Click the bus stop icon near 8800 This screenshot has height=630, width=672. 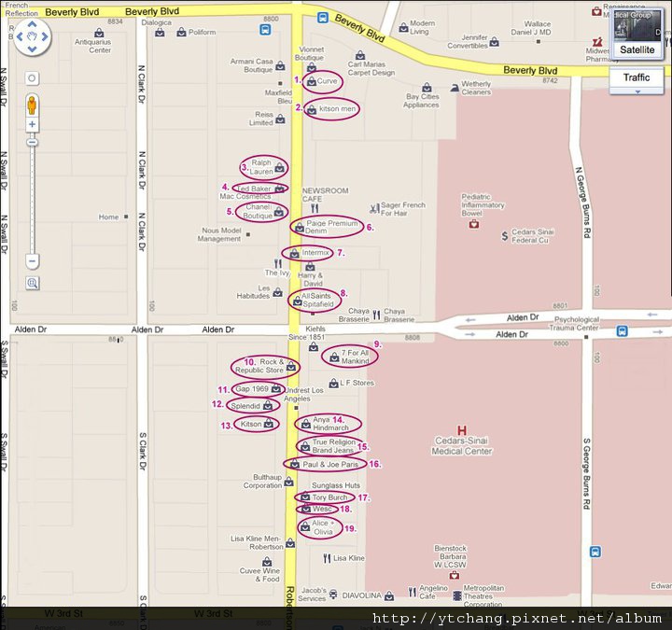point(265,30)
